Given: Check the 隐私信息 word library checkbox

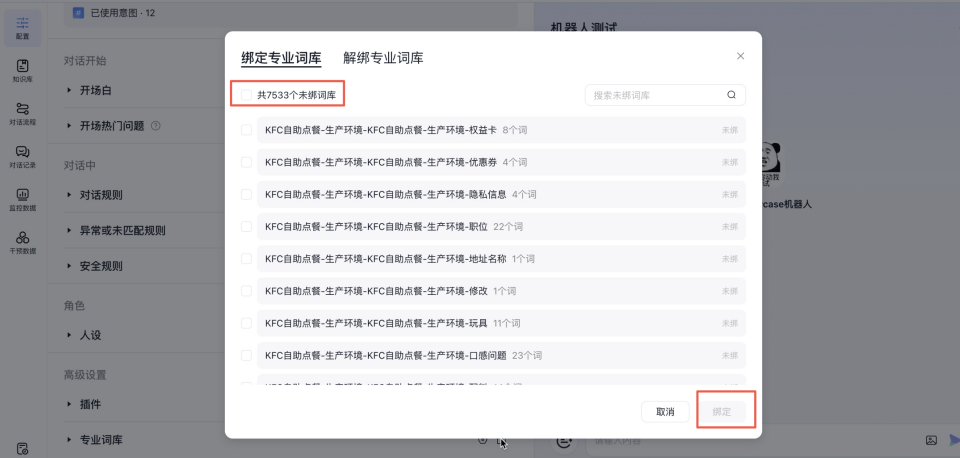Looking at the screenshot, I should (x=246, y=194).
